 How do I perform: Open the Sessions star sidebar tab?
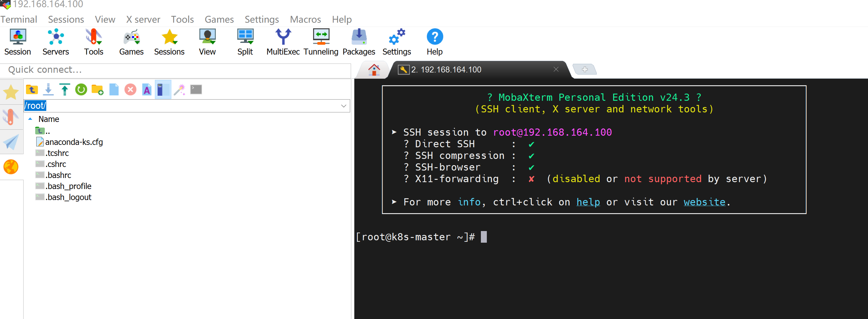point(11,92)
